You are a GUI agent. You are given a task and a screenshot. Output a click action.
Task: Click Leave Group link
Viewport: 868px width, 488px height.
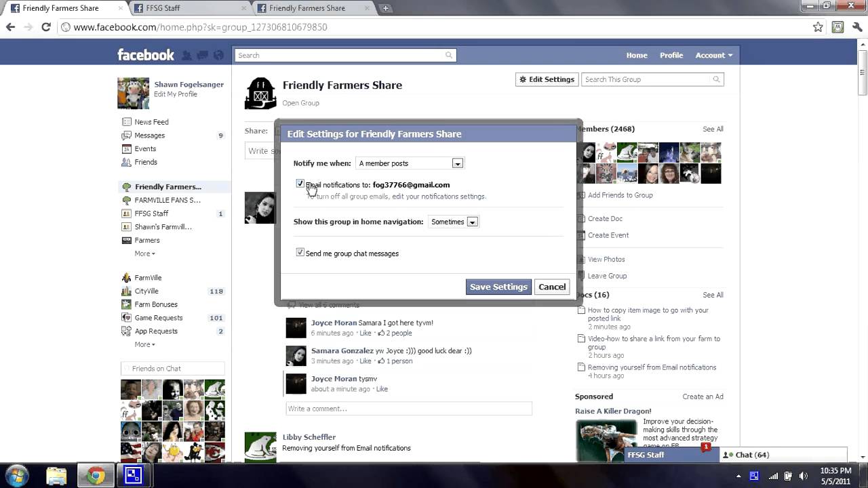click(x=607, y=276)
